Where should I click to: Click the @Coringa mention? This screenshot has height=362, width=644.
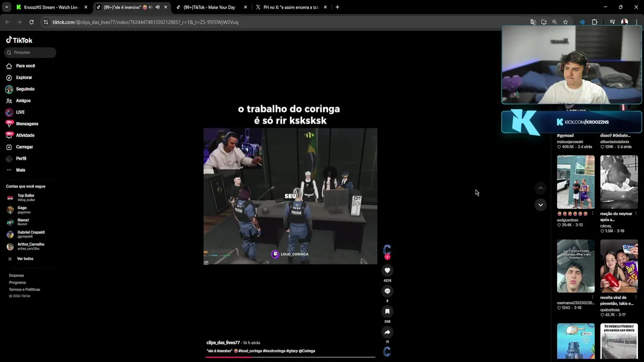[x=307, y=351]
